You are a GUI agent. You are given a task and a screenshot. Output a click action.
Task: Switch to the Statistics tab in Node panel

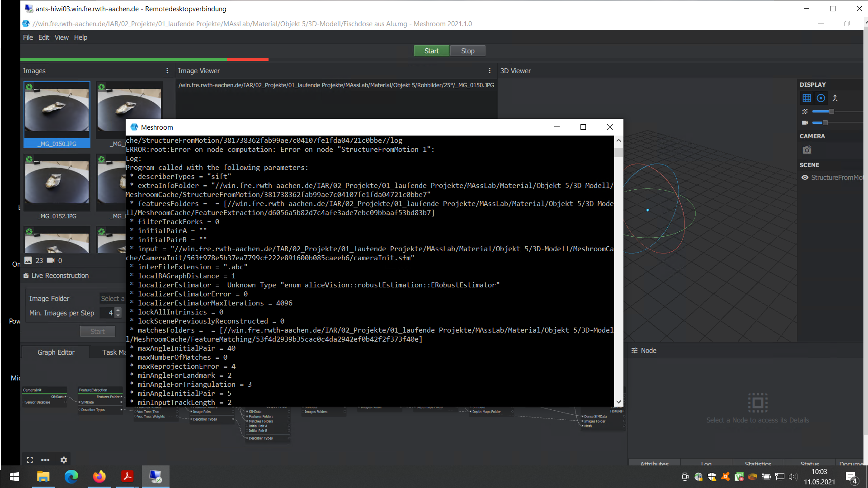point(757,464)
